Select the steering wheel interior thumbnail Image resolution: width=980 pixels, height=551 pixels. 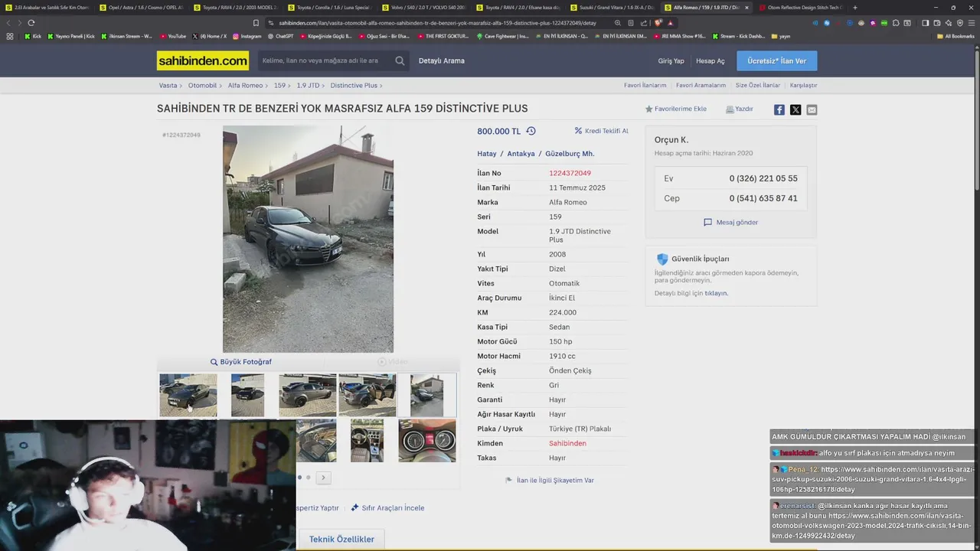click(367, 440)
